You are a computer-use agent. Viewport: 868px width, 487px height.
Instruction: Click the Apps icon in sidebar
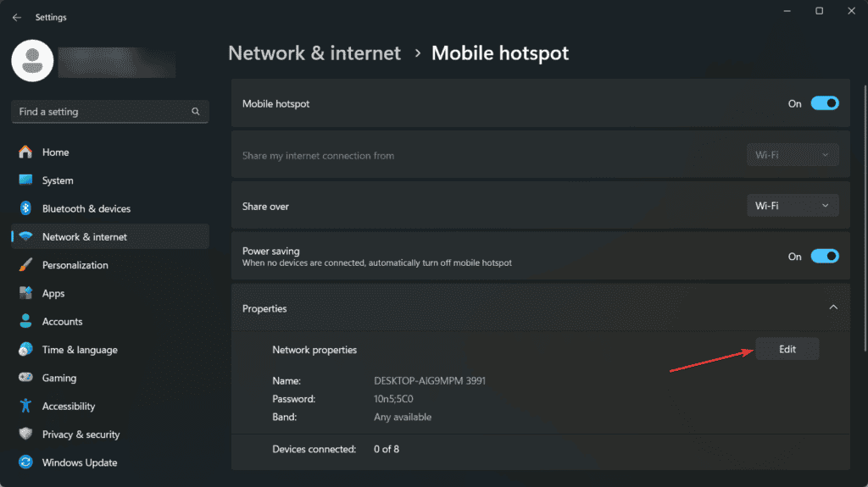(25, 293)
